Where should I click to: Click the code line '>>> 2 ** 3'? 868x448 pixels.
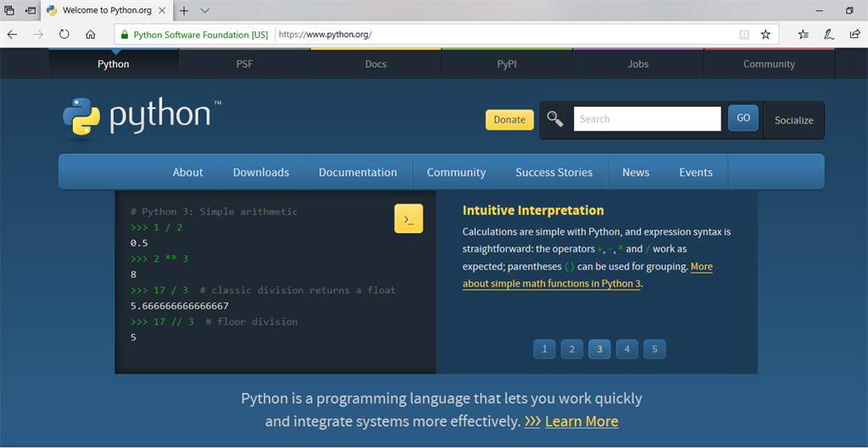[x=159, y=259]
